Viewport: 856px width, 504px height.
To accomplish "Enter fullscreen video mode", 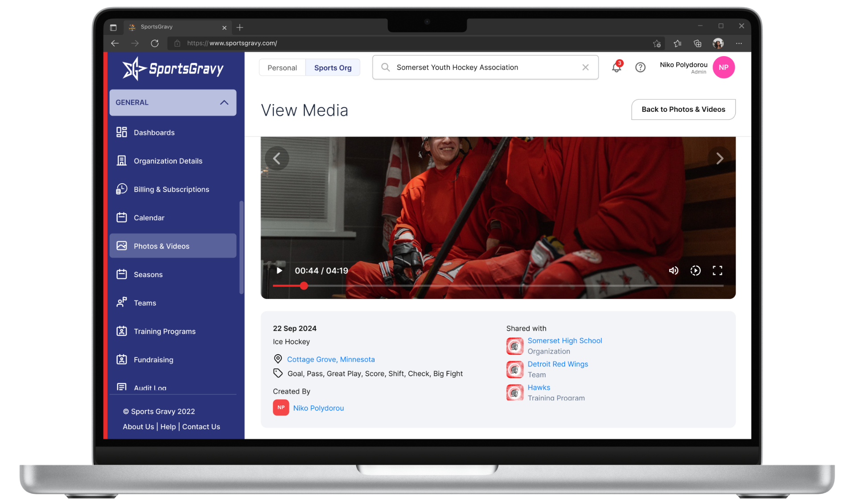I will point(717,270).
